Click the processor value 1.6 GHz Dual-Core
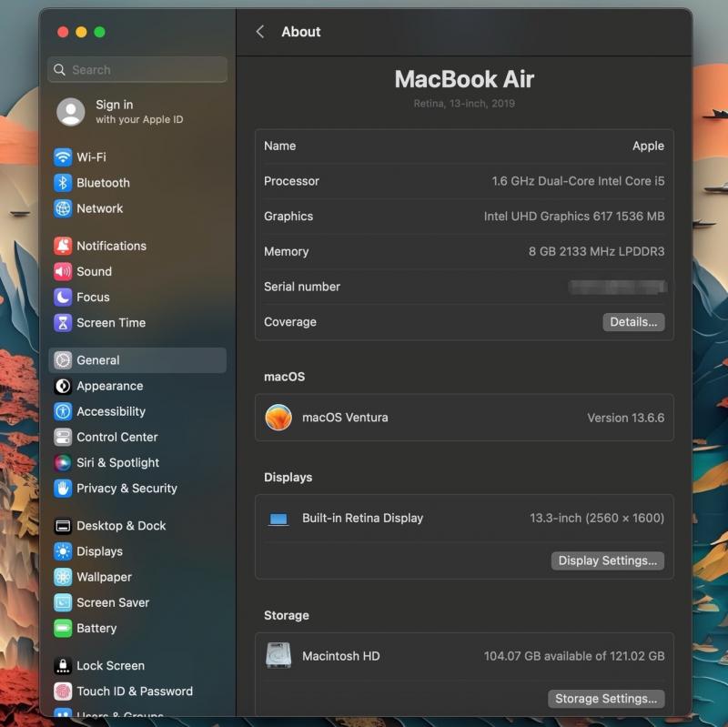The width and height of the screenshot is (728, 727). pos(578,181)
